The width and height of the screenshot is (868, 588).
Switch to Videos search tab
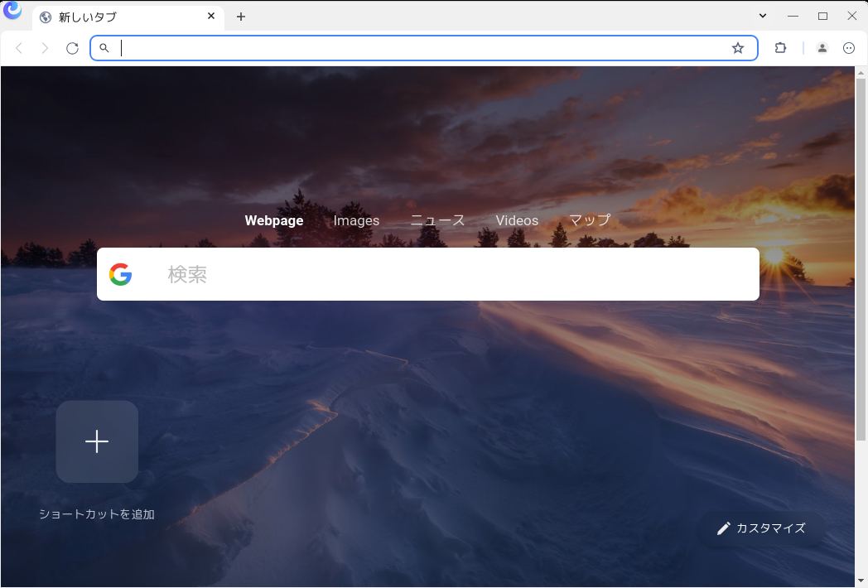click(517, 220)
